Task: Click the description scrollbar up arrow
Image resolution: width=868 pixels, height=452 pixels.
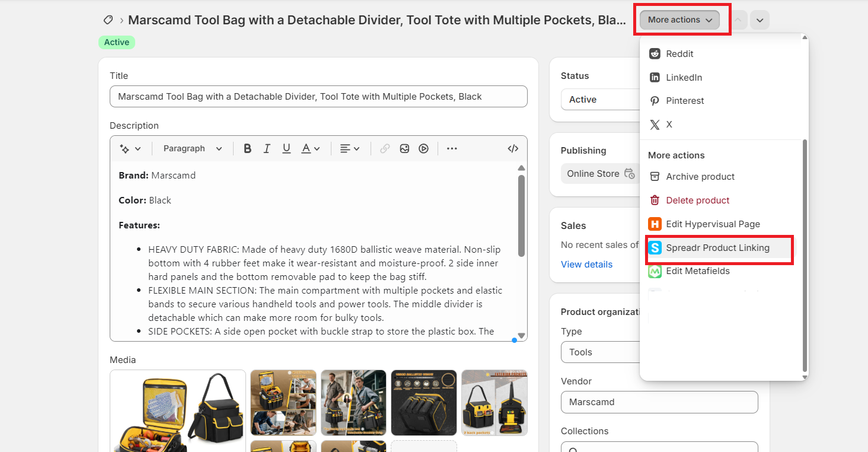Action: 521,168
